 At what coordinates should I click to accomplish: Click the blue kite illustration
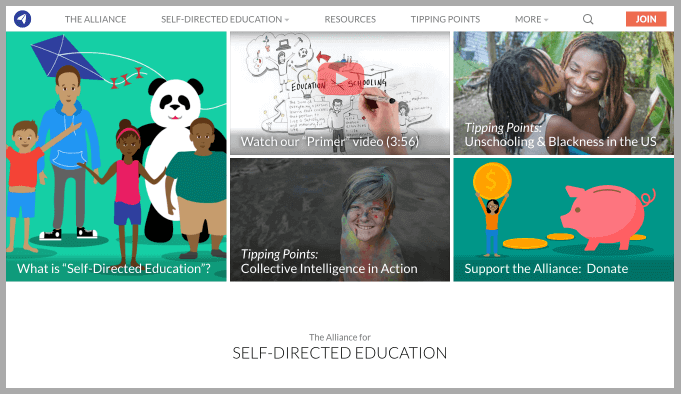[66, 57]
